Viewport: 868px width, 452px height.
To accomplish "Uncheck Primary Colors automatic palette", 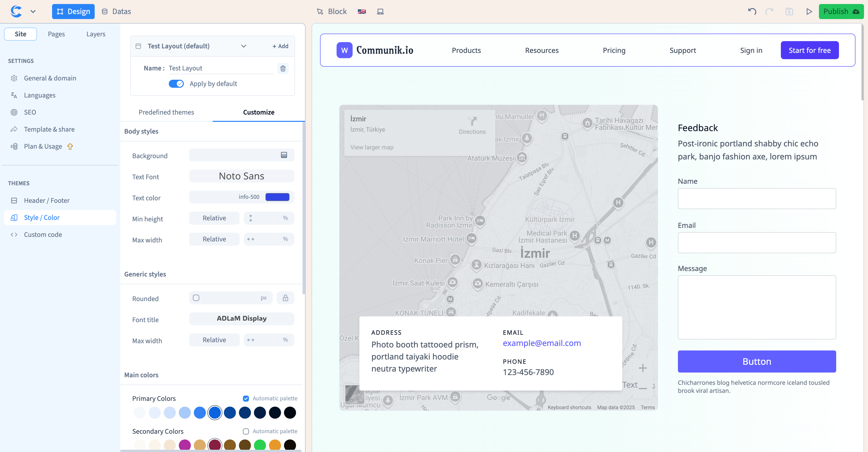I will pos(246,398).
